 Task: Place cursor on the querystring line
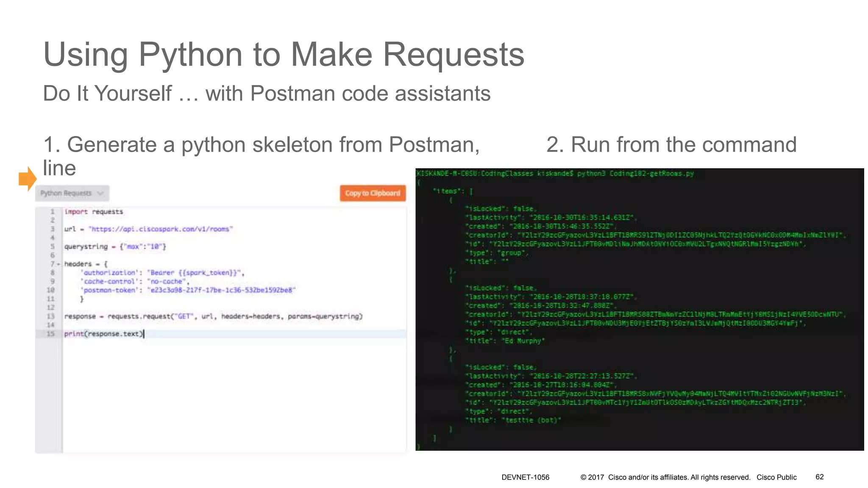tap(115, 247)
